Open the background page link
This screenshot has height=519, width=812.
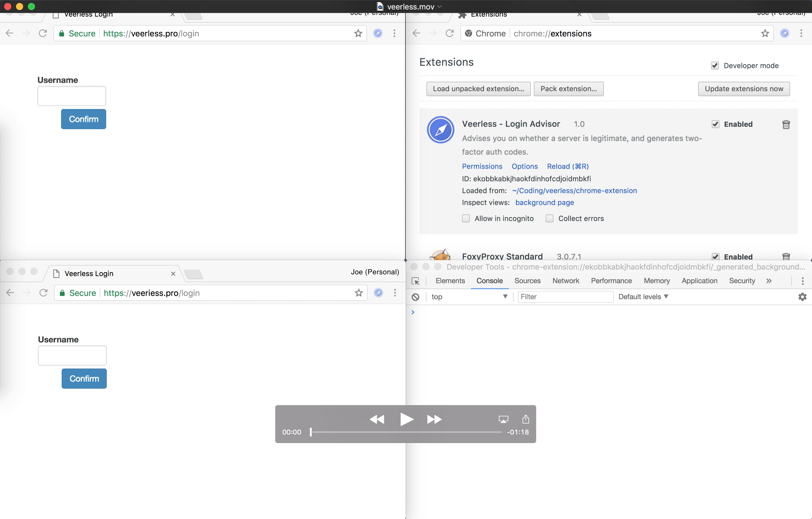click(544, 202)
